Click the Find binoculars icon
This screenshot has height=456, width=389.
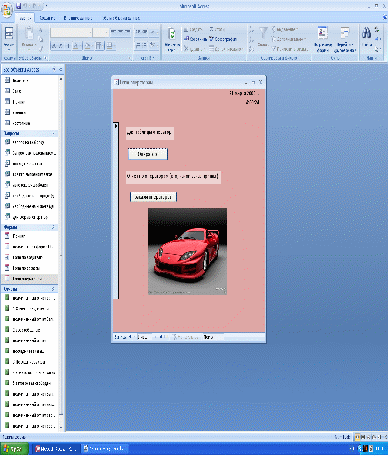[x=367, y=33]
